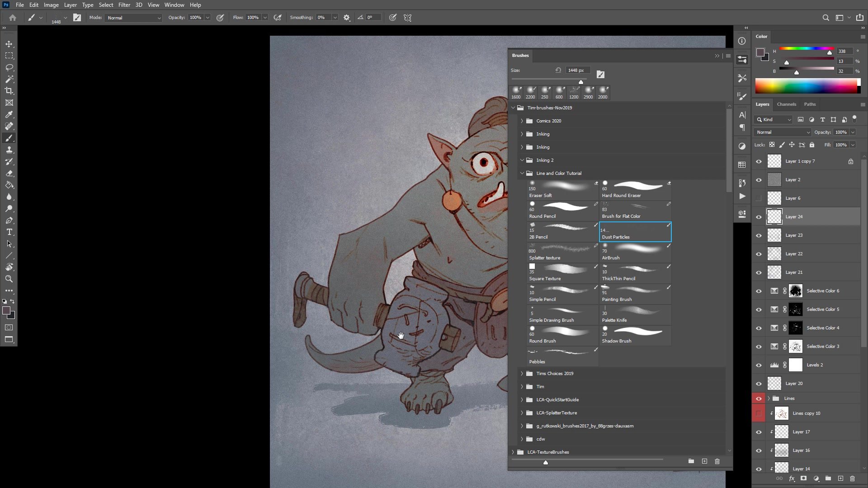Click the color spectrum ramp

[x=806, y=86]
